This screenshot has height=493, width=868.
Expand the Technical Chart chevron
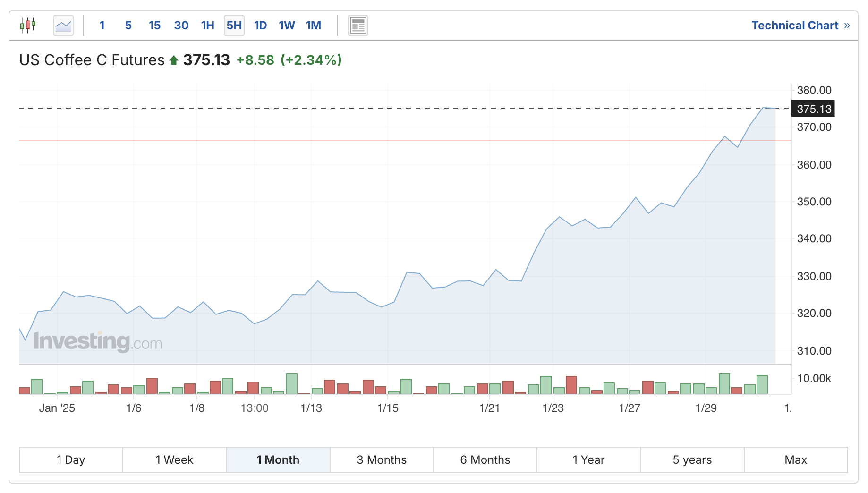pyautogui.click(x=845, y=25)
